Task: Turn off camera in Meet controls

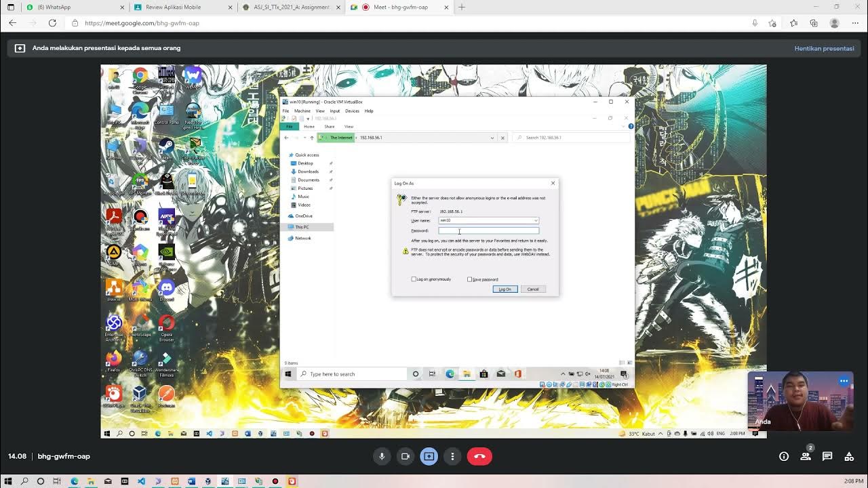Action: (x=406, y=456)
